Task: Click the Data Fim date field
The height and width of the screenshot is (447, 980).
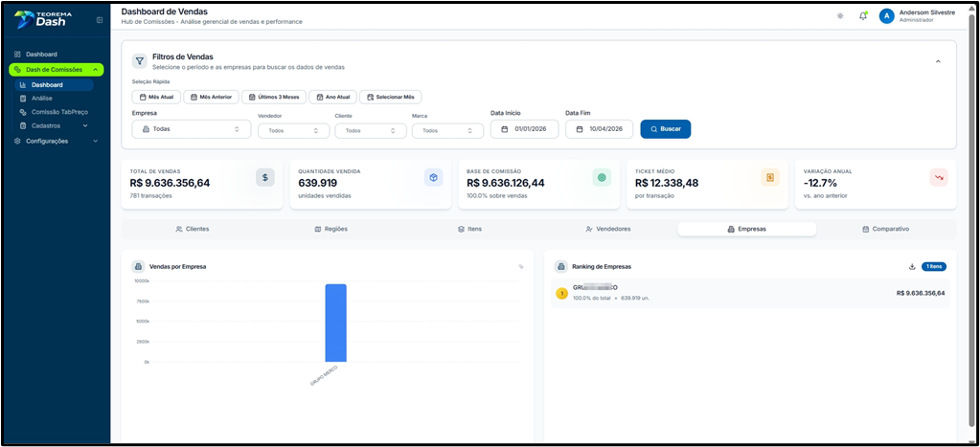Action: (600, 129)
